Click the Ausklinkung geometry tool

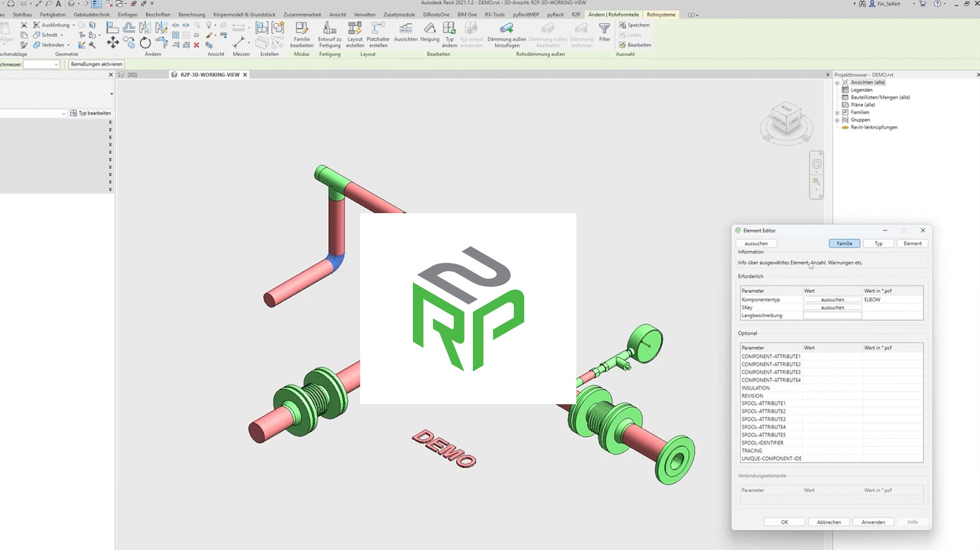tap(51, 25)
